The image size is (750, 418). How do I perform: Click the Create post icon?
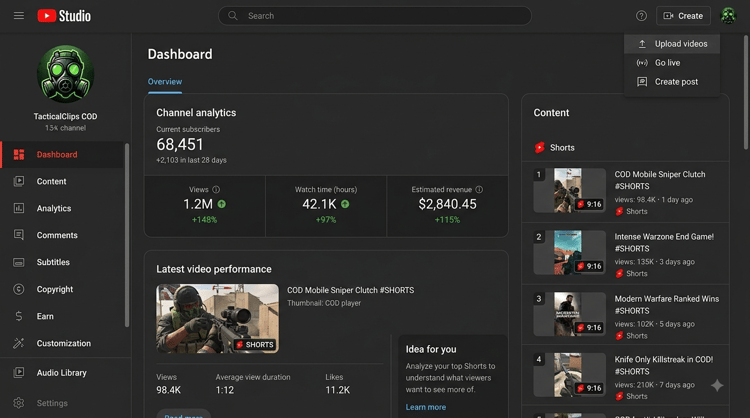[642, 82]
